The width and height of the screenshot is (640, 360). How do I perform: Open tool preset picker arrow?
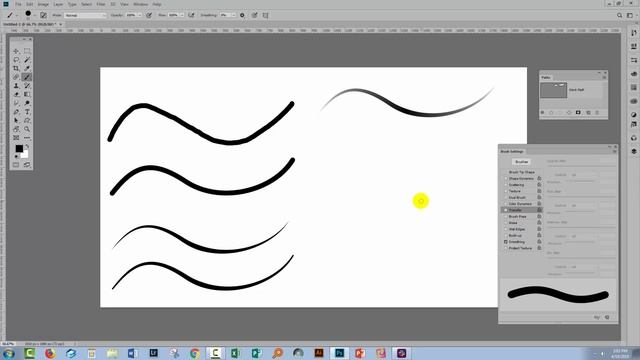tap(17, 16)
